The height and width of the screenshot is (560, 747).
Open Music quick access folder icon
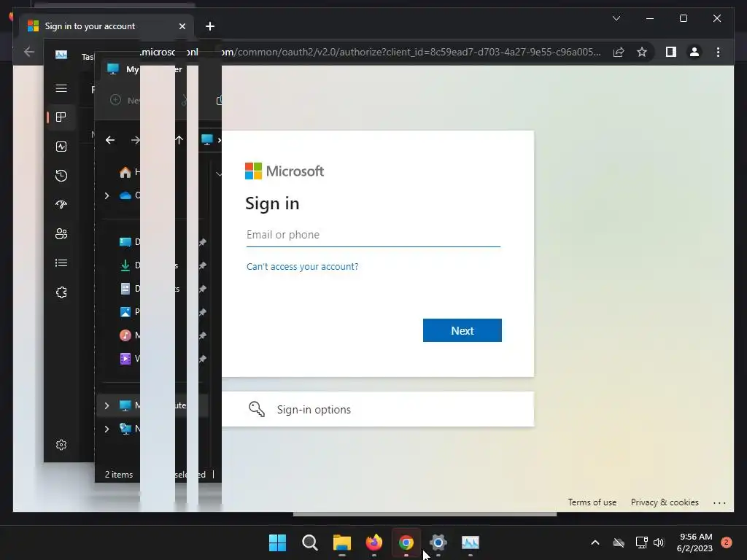125,335
